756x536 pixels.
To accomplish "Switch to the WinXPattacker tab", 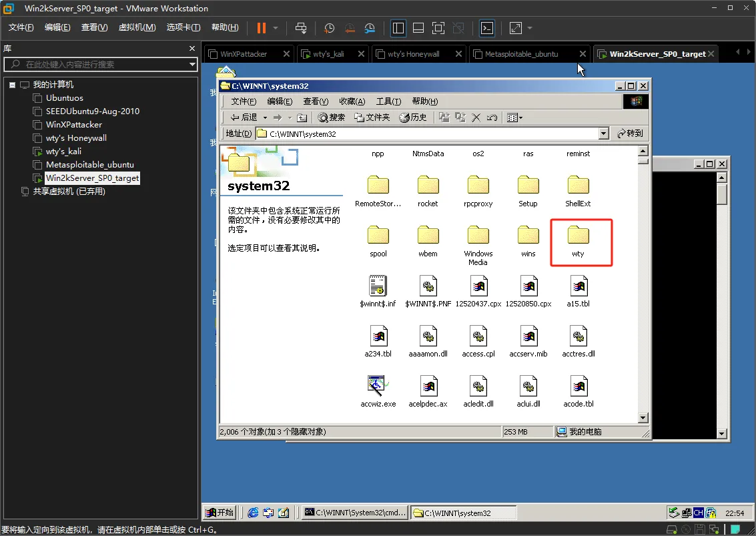I will (x=244, y=54).
